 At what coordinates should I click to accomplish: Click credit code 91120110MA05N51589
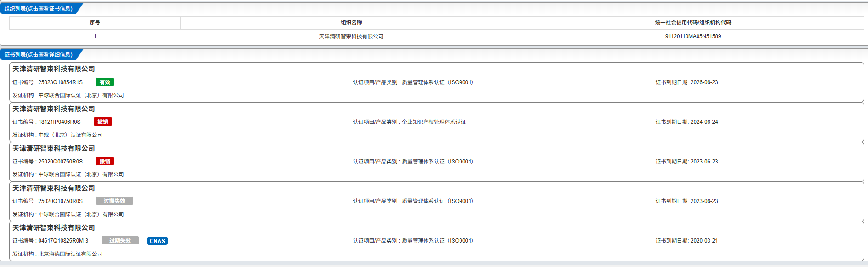(693, 36)
